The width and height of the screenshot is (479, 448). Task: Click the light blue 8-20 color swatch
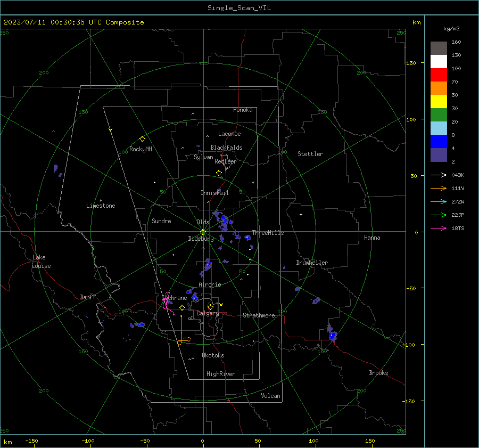pos(439,128)
